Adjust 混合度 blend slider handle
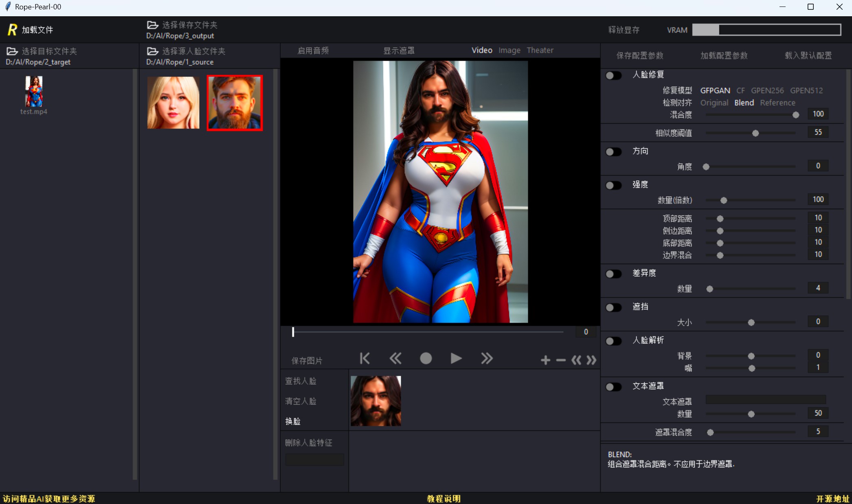This screenshot has height=504, width=852. pyautogui.click(x=796, y=115)
